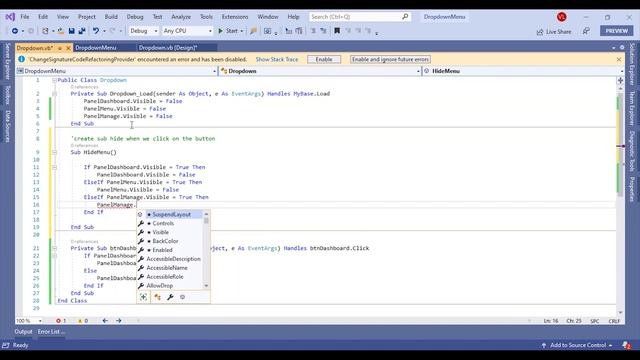The width and height of the screenshot is (640, 360).
Task: Choose Visible from the IntelliSense list
Action: pyautogui.click(x=170, y=232)
